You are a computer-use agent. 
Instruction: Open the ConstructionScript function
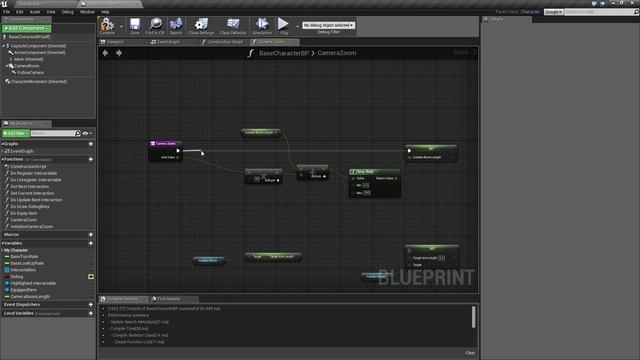[x=28, y=167]
